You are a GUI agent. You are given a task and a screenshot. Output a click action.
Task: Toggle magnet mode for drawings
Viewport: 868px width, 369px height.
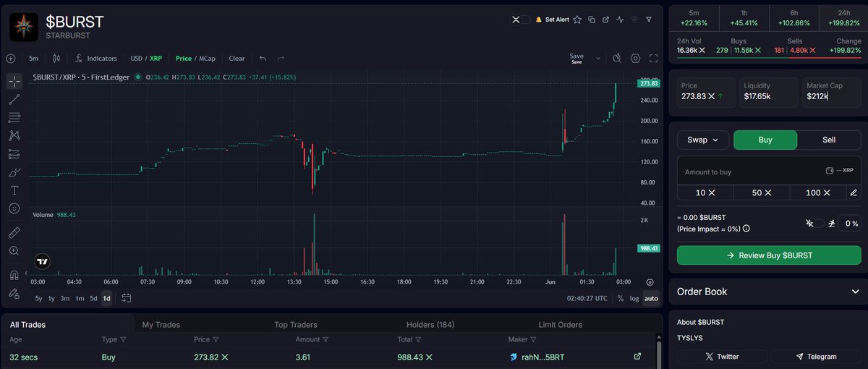(x=14, y=276)
